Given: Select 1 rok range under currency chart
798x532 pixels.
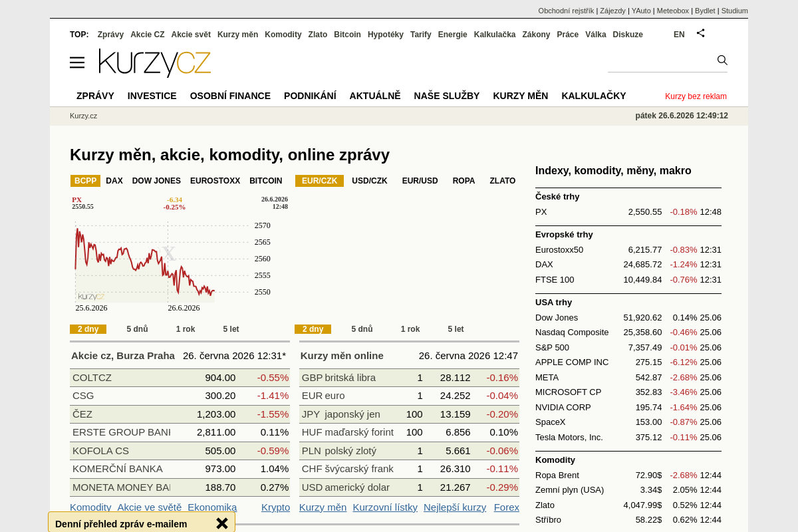Looking at the screenshot, I should coord(410,329).
